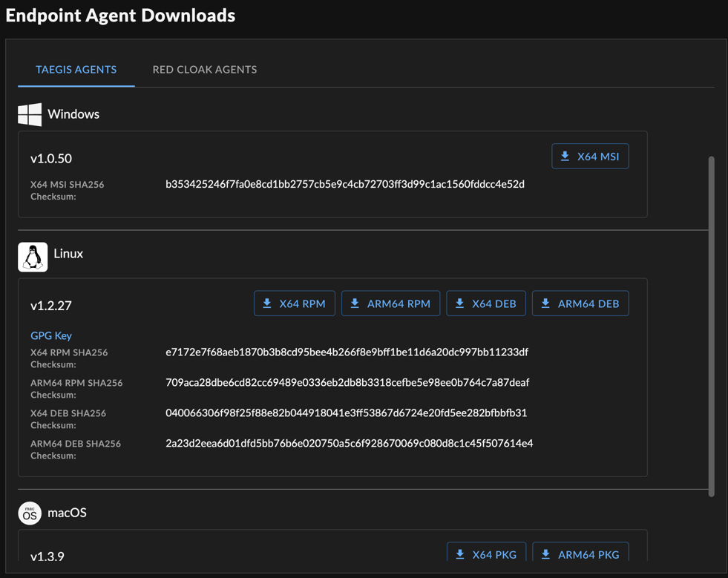Viewport: 728px width, 578px height.
Task: Click the vertical scrollbar of agent list
Action: pos(711,326)
